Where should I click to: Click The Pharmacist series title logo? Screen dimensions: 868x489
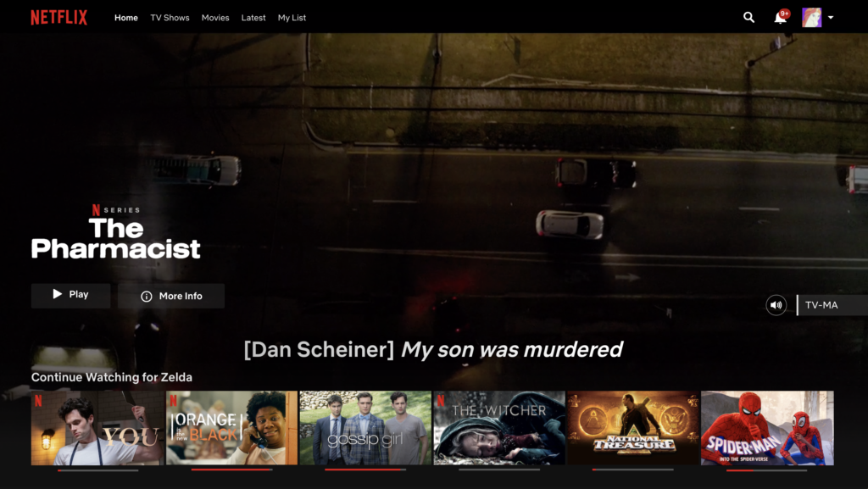pos(115,238)
